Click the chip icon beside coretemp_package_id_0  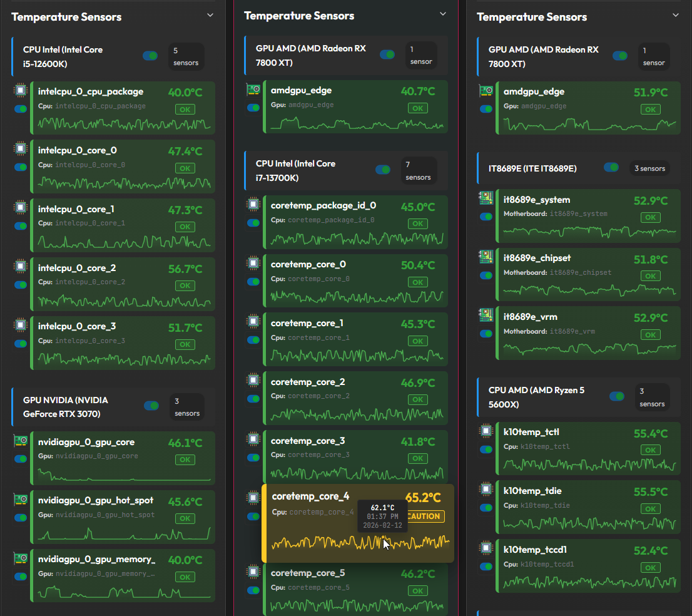[253, 204]
